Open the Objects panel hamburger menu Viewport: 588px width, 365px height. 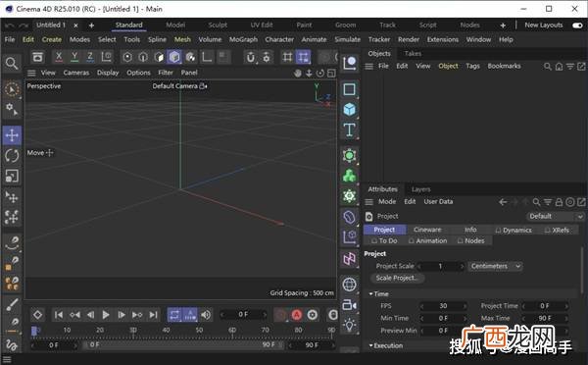pyautogui.click(x=369, y=66)
